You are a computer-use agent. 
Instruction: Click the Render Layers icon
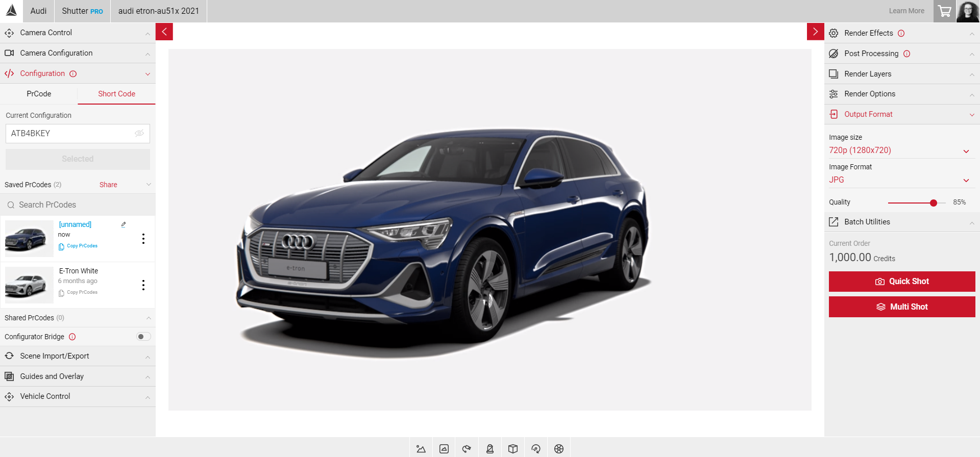(x=834, y=74)
